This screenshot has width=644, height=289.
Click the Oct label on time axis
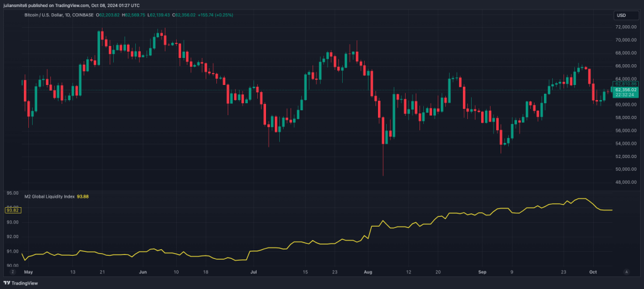pyautogui.click(x=592, y=272)
